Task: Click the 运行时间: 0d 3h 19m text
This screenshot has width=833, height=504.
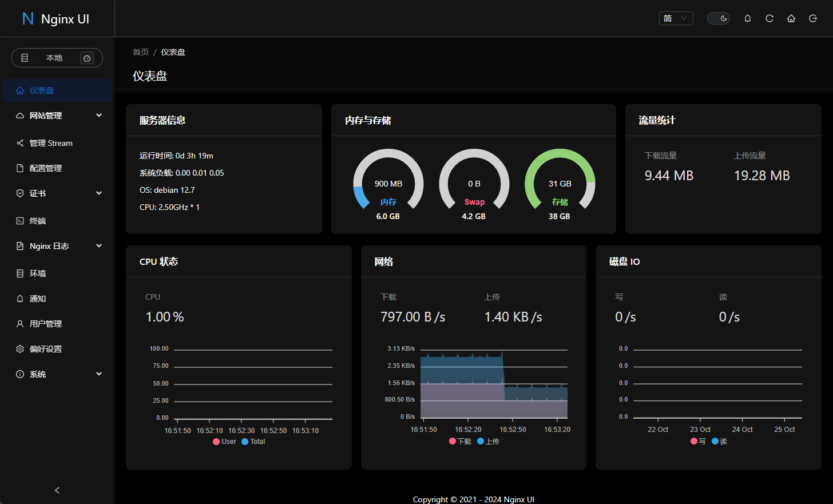Action: [x=176, y=156]
